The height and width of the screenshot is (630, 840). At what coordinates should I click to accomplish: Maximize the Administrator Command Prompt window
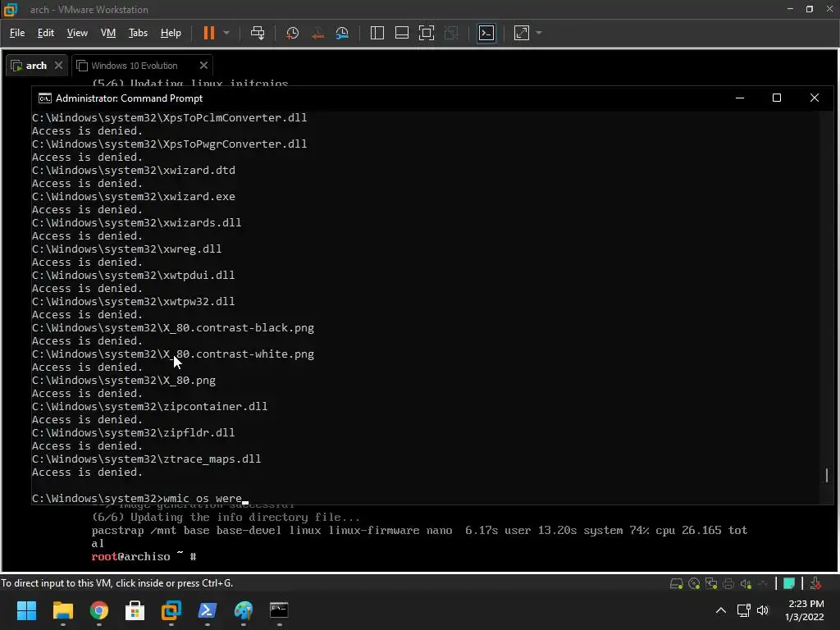[x=777, y=98]
